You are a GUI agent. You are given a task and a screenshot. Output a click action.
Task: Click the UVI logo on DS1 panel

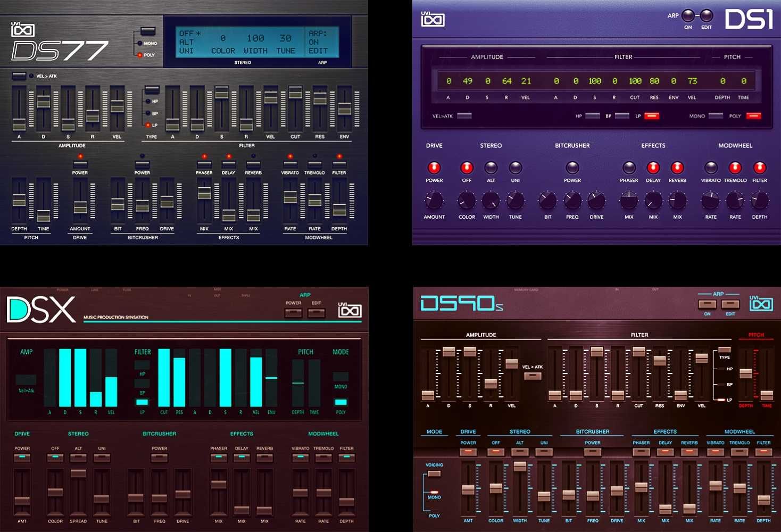click(x=433, y=19)
